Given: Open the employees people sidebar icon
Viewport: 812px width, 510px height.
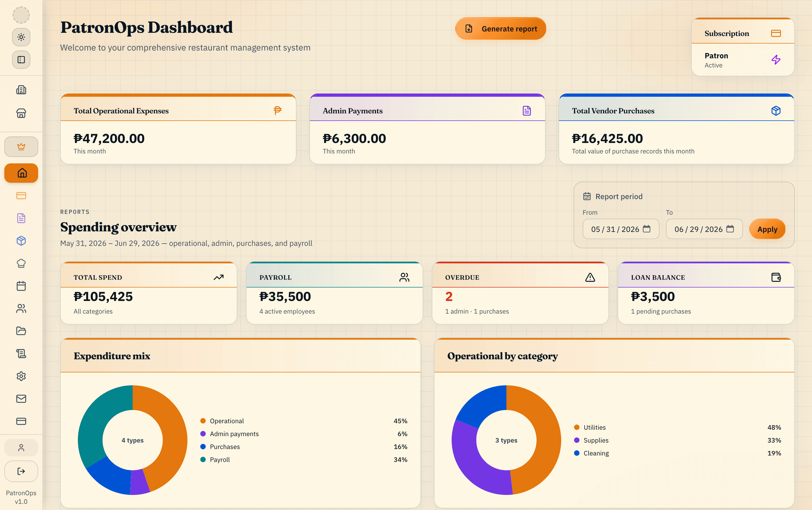Looking at the screenshot, I should (x=21, y=309).
